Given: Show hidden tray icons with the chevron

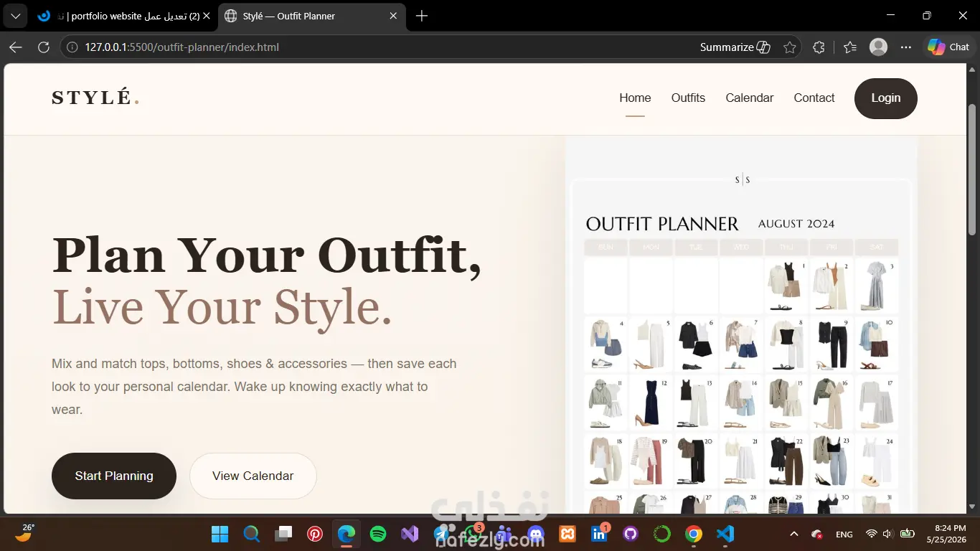Looking at the screenshot, I should pyautogui.click(x=794, y=534).
